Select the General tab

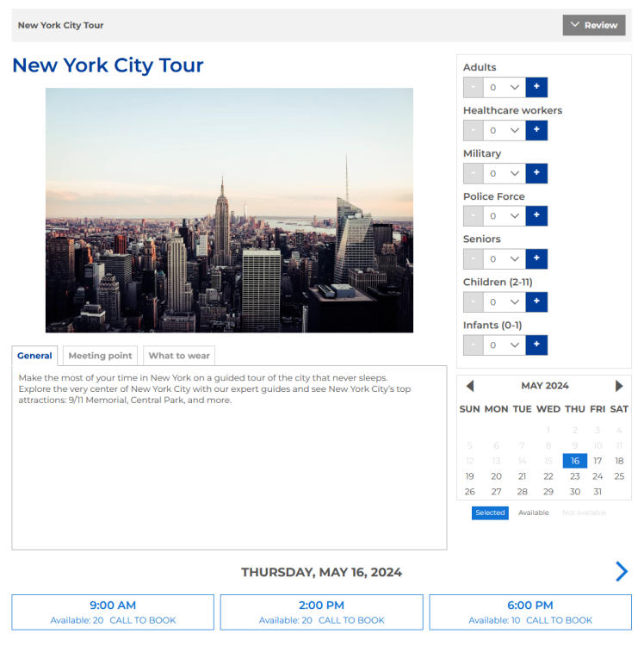click(x=34, y=356)
